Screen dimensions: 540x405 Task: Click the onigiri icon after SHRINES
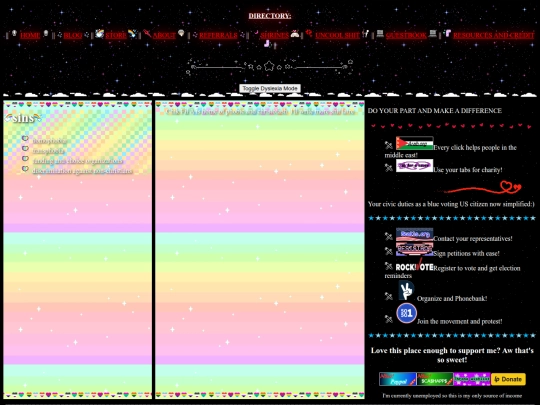click(295, 34)
